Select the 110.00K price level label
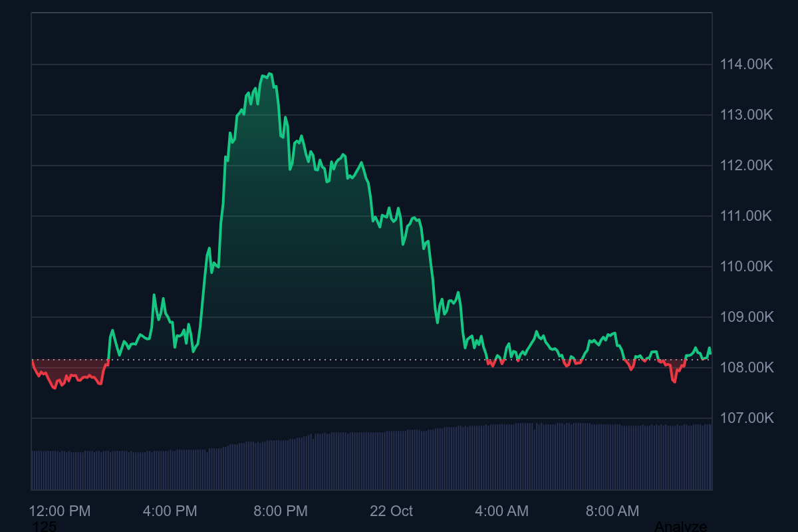This screenshot has width=798, height=532. (x=746, y=267)
